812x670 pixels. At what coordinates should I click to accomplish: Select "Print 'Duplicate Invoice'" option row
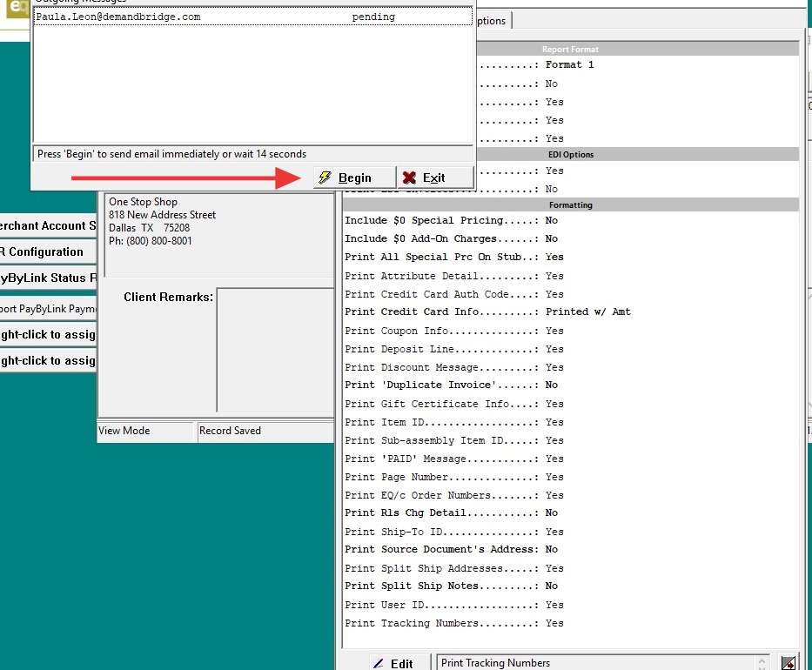click(570, 385)
